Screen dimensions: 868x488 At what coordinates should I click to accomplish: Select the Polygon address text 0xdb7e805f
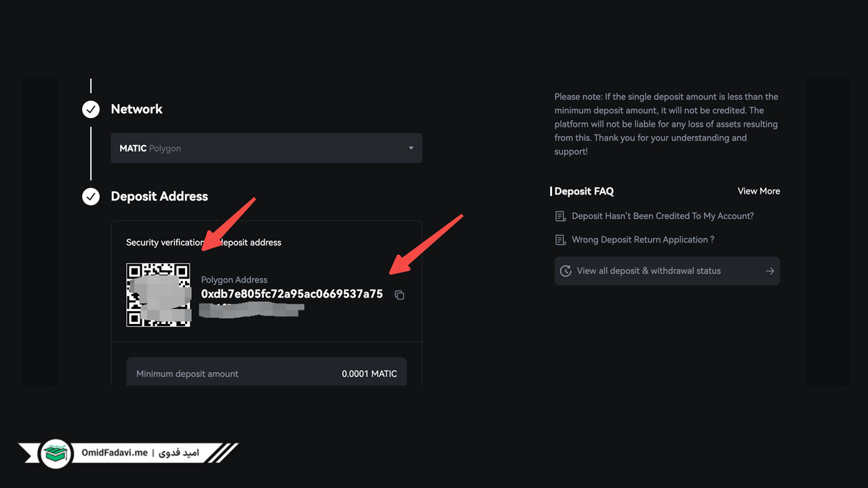click(292, 294)
